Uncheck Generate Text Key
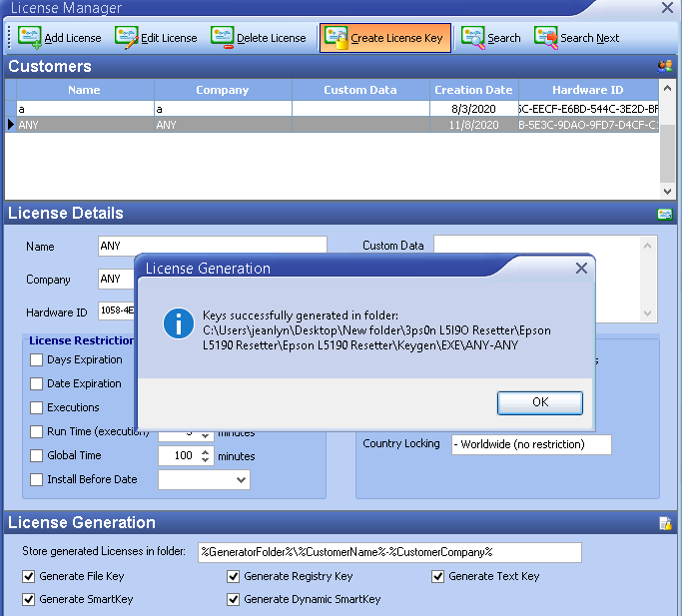Image resolution: width=682 pixels, height=616 pixels. pos(437,576)
